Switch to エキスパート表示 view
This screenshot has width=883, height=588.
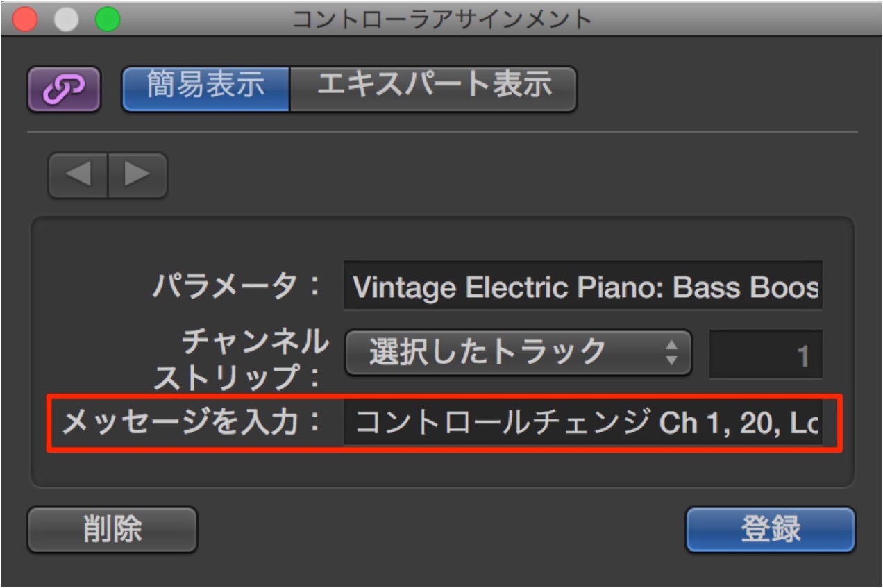pyautogui.click(x=433, y=89)
